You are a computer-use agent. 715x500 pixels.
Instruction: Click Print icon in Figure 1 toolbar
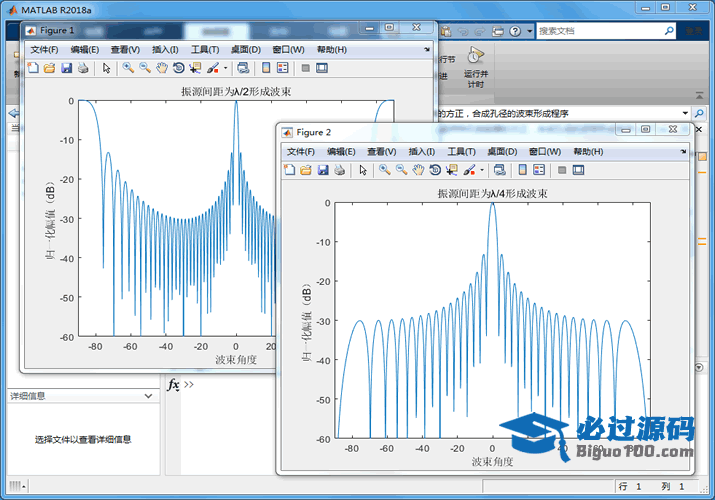(83, 68)
